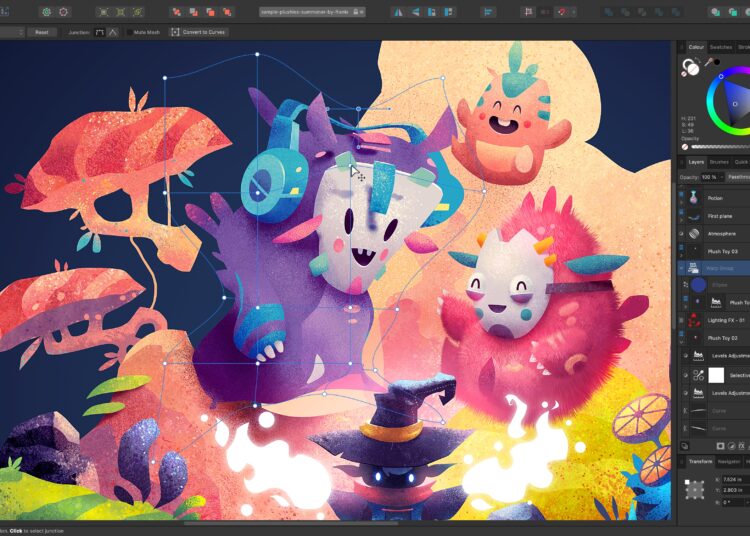Click the second red arrange order icon

point(193,12)
